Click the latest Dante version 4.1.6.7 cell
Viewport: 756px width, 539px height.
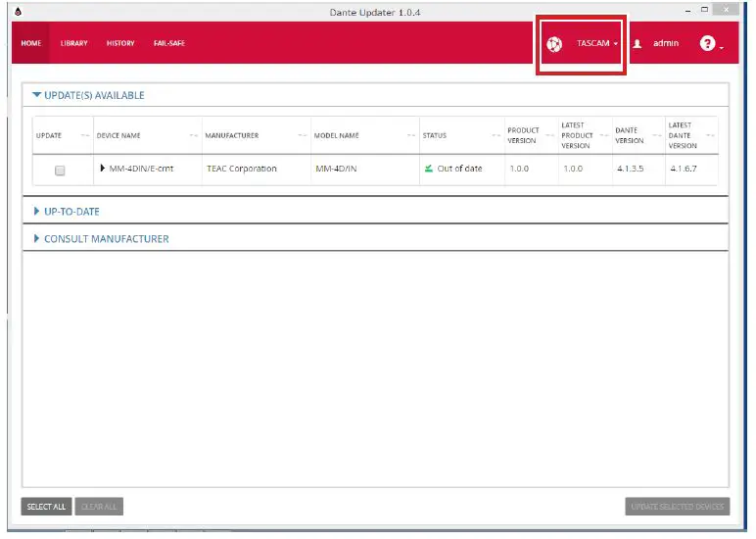pyautogui.click(x=684, y=169)
